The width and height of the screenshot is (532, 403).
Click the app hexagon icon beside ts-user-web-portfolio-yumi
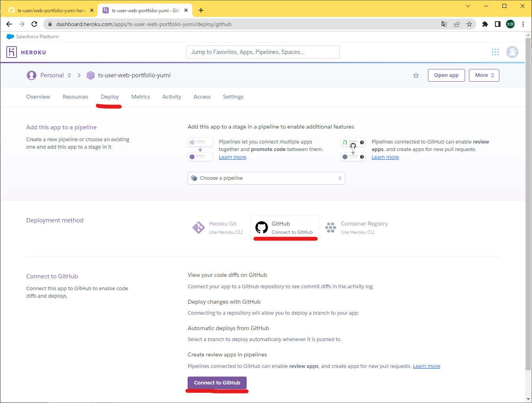tap(91, 75)
